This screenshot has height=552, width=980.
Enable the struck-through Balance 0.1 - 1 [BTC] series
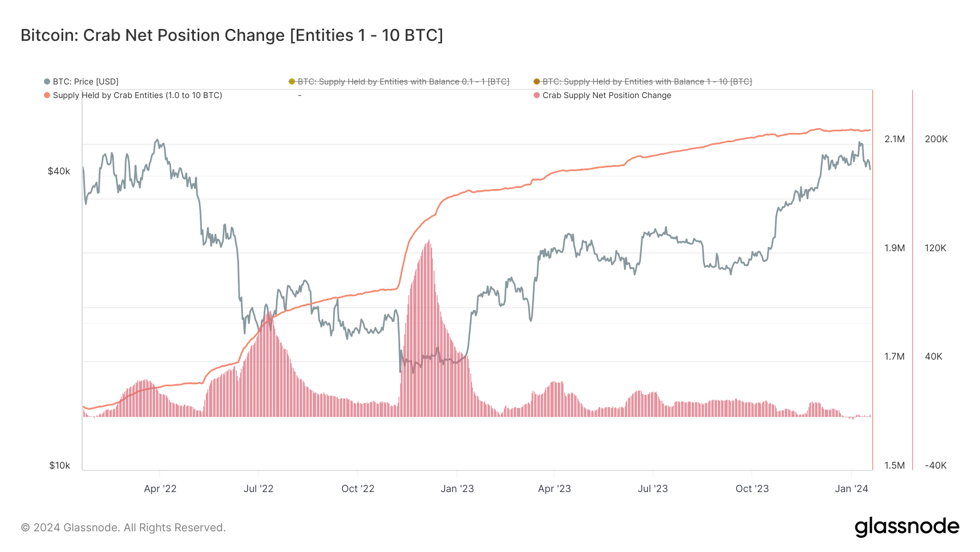pos(399,82)
